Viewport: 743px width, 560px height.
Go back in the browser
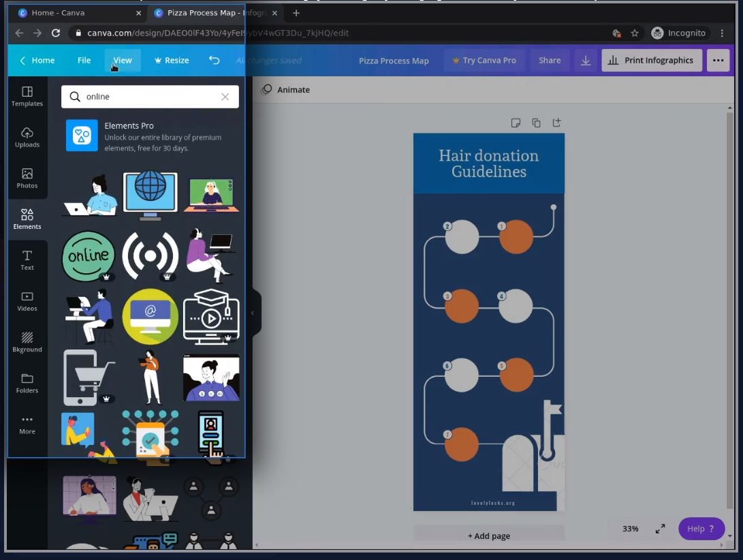(19, 33)
